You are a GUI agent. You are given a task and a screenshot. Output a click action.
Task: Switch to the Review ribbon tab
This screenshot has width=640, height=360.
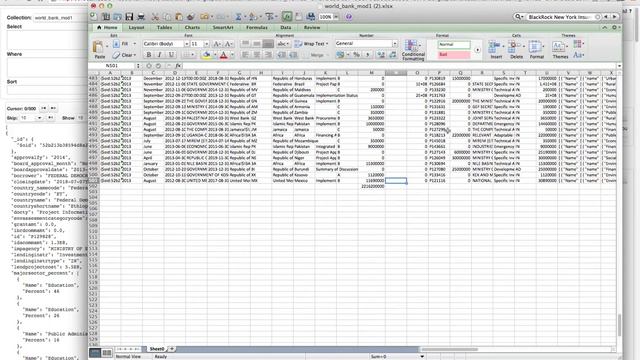312,27
